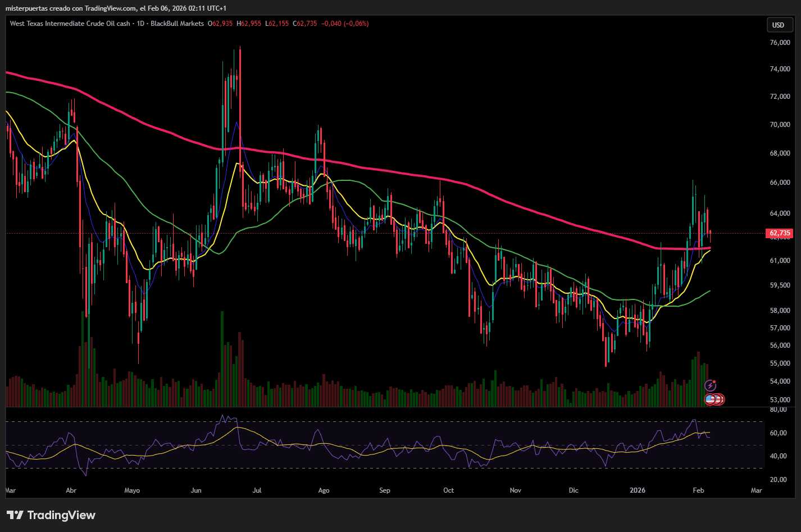The width and height of the screenshot is (801, 532).
Task: Click the 2026 label on time axis
Action: 638,490
